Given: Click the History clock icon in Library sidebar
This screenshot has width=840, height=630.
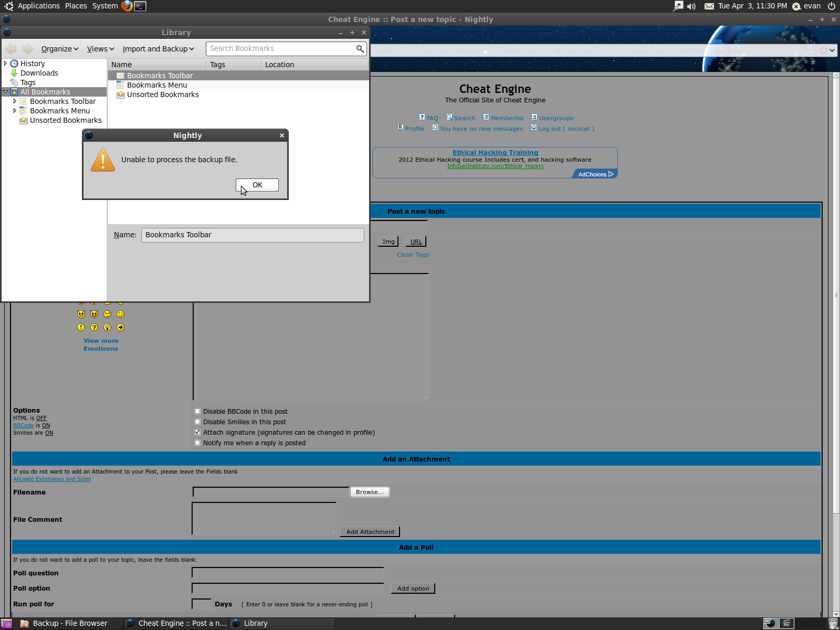Looking at the screenshot, I should coord(14,64).
